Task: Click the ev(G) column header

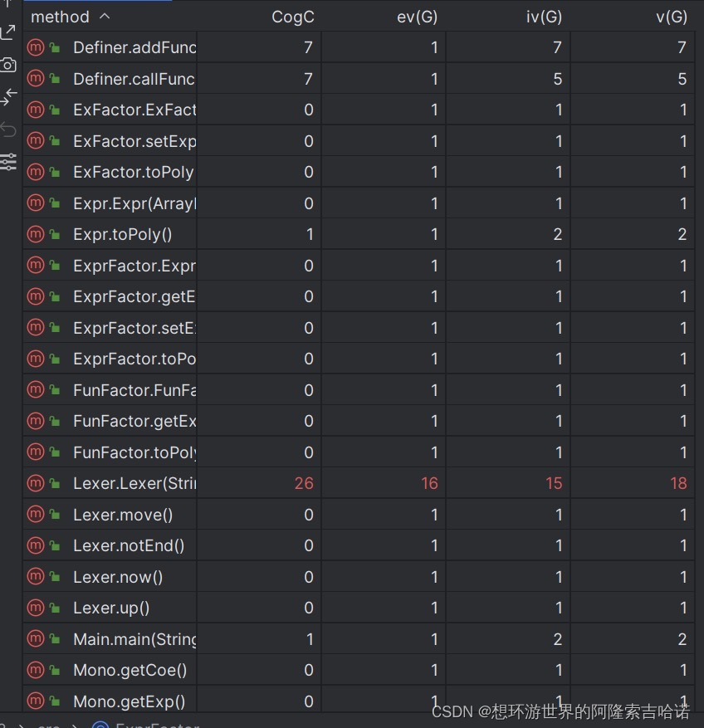Action: click(417, 17)
